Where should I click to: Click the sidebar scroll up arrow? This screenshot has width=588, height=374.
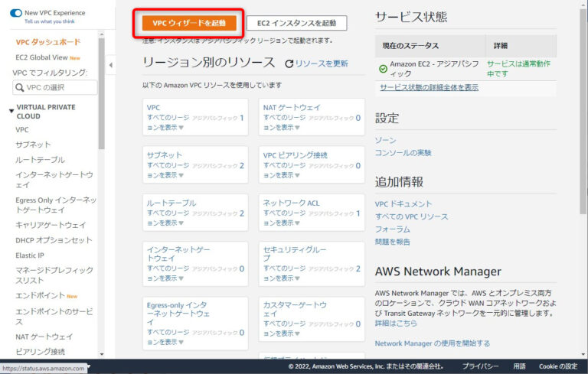click(x=102, y=35)
